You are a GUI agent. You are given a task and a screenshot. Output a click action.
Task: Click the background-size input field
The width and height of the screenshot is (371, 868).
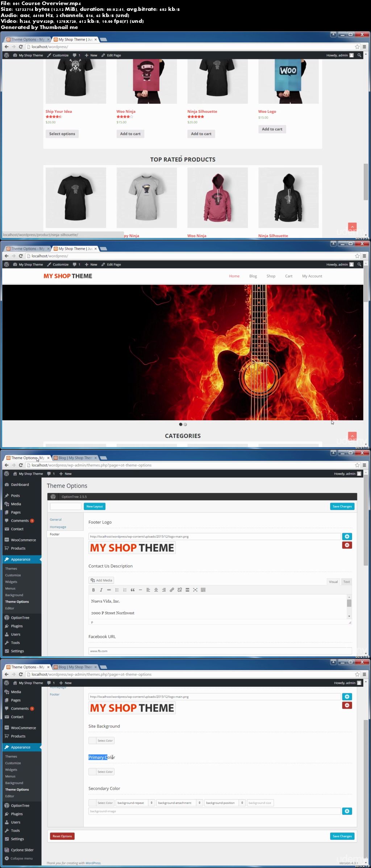pyautogui.click(x=260, y=803)
